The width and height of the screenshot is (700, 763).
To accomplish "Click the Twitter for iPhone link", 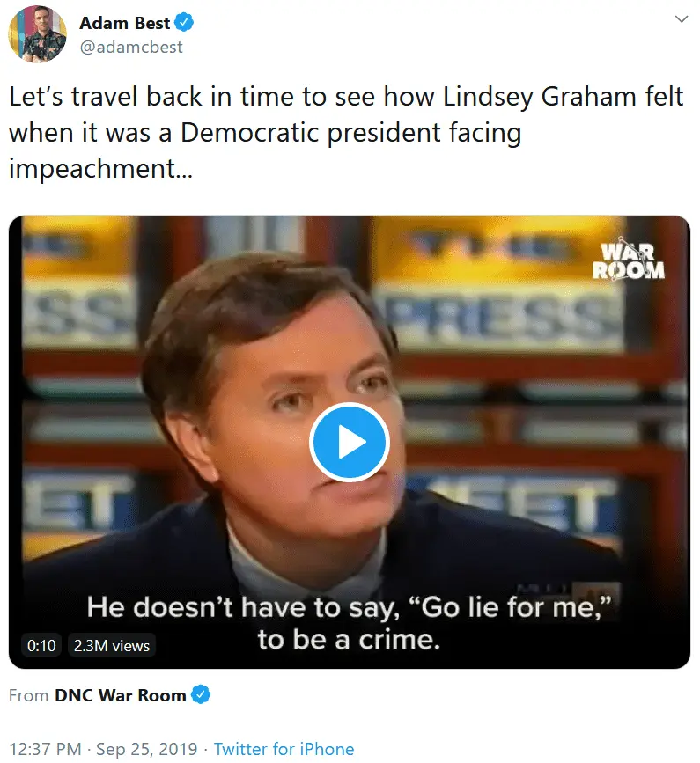I will (284, 749).
